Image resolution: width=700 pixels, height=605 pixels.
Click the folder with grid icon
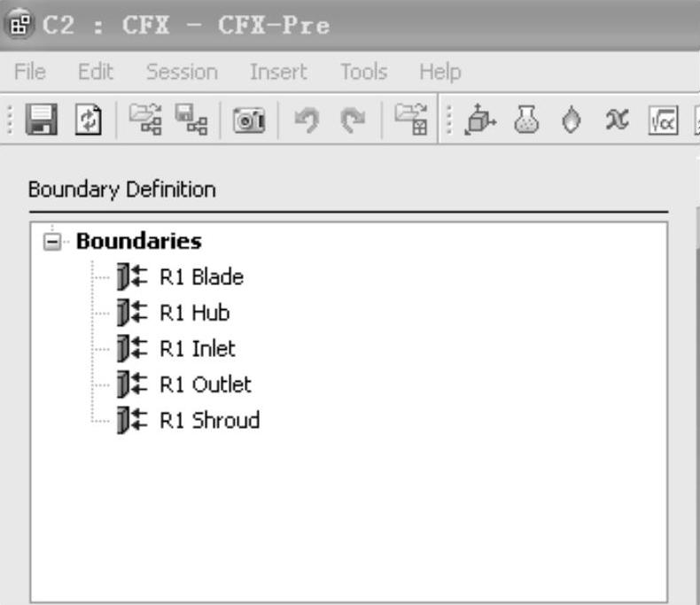coord(411,119)
